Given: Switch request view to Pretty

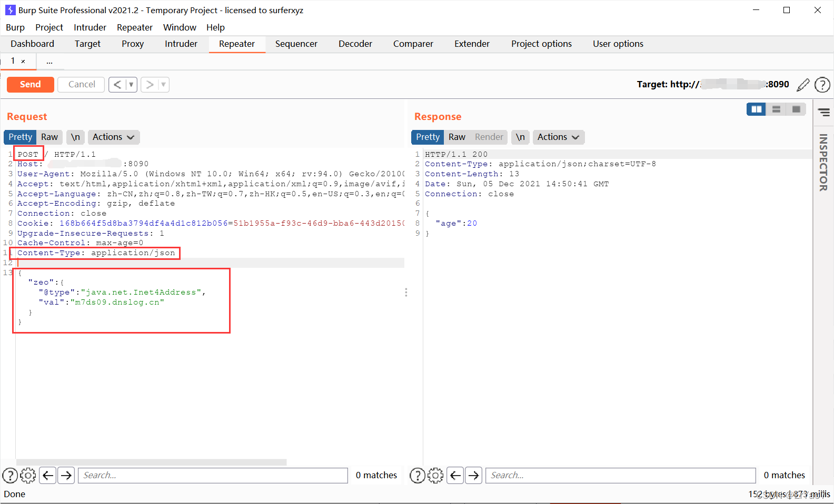Looking at the screenshot, I should click(x=20, y=137).
